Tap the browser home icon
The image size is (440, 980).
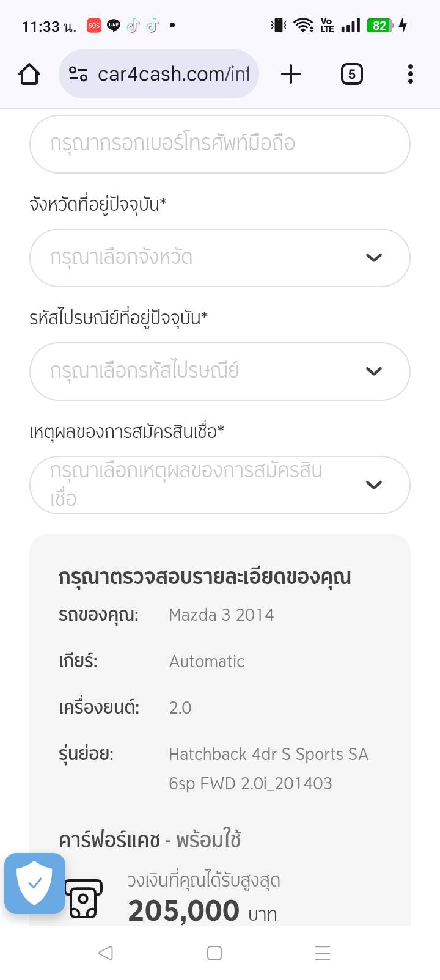pos(29,75)
